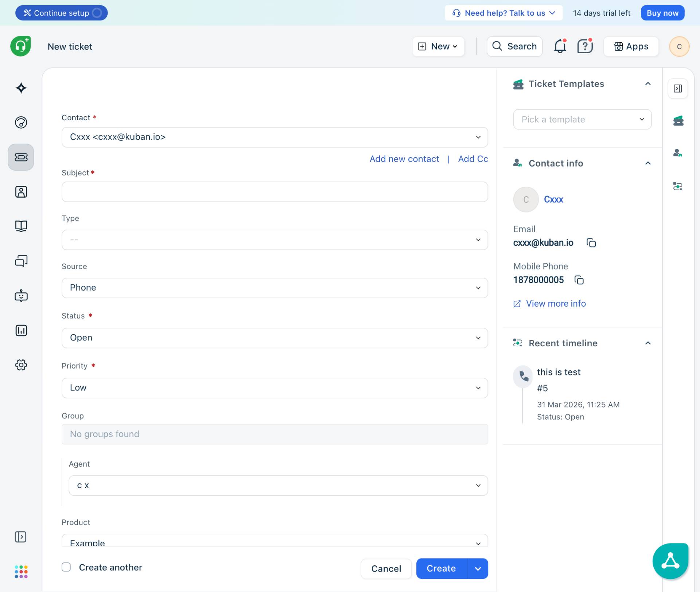Click the Search button in header

(514, 46)
